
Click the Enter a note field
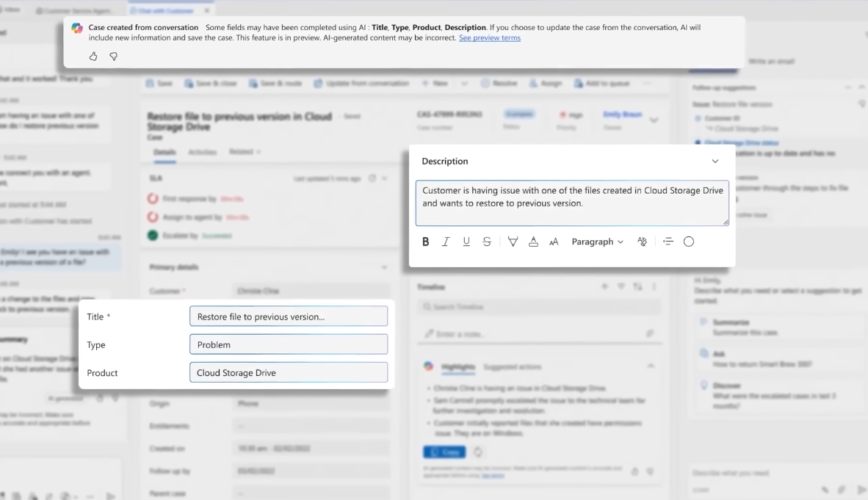click(540, 334)
